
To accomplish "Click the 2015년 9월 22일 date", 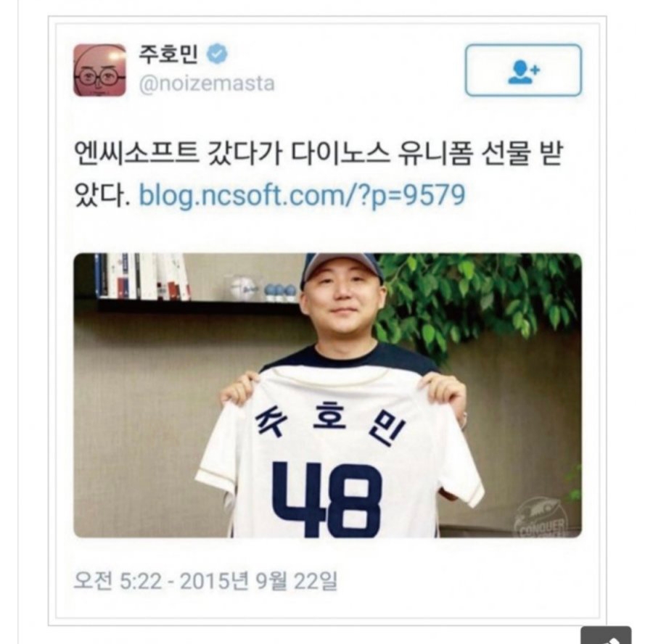I will 258,581.
